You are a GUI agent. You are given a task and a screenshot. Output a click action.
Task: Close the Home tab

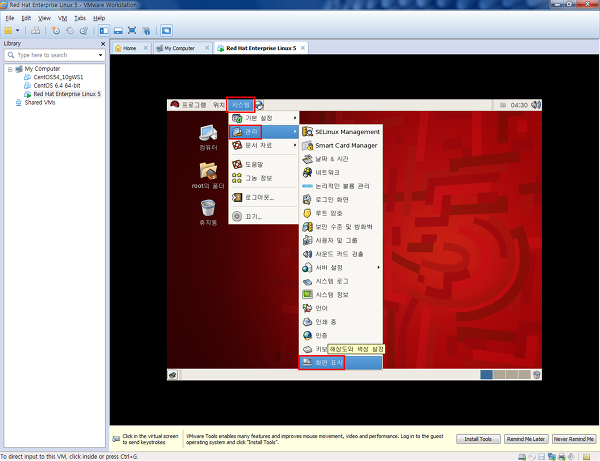pos(145,48)
